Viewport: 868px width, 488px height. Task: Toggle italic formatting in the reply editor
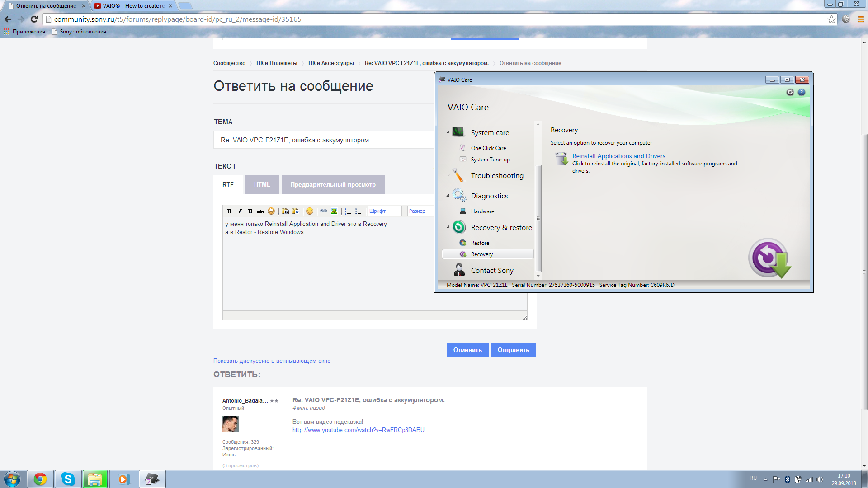click(x=240, y=211)
